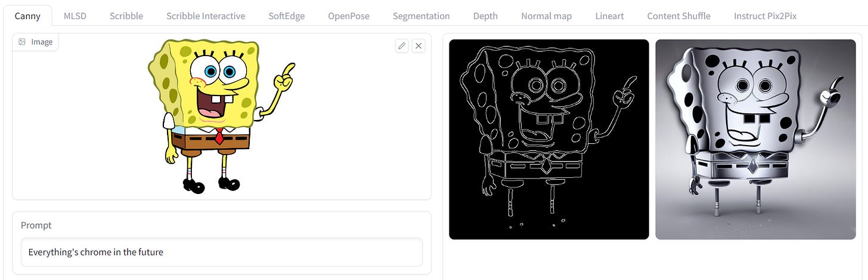868x280 pixels.
Task: Click the Prompt label text
Action: [x=36, y=225]
